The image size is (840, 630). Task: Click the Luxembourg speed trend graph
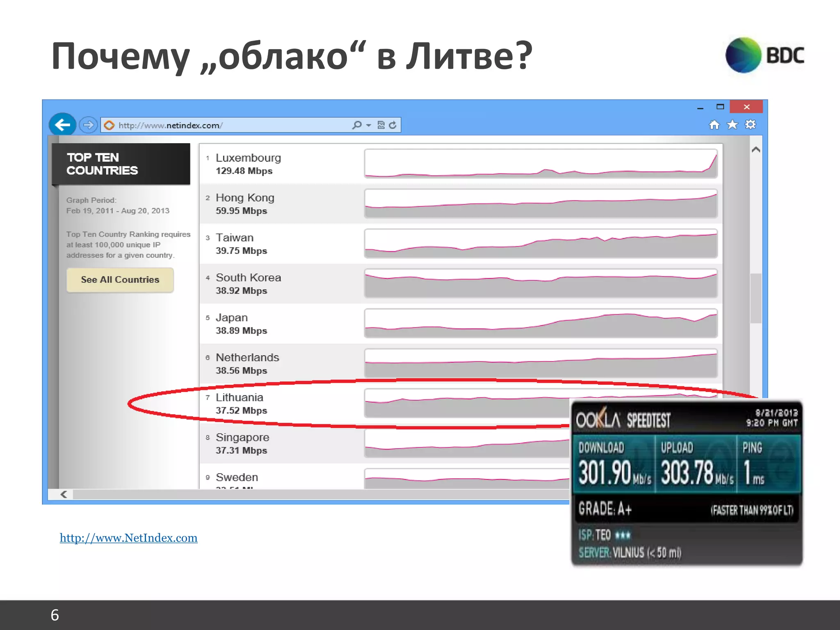click(x=541, y=164)
